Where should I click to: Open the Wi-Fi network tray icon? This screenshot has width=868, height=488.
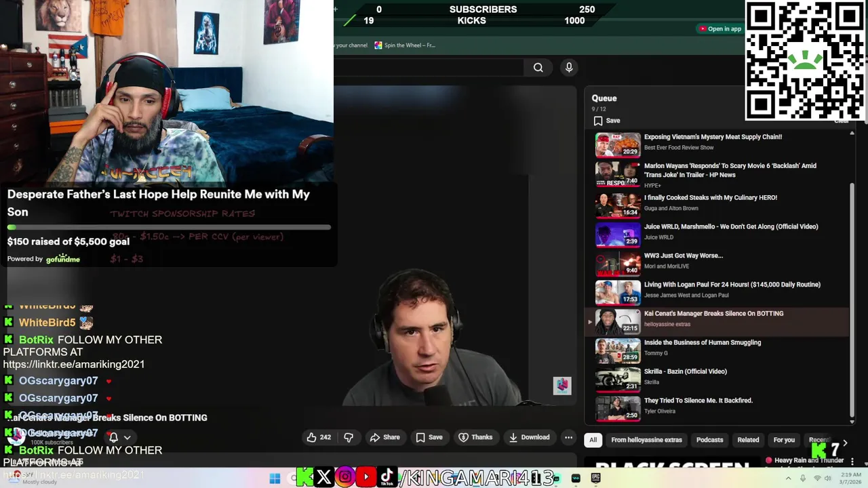coord(816,479)
